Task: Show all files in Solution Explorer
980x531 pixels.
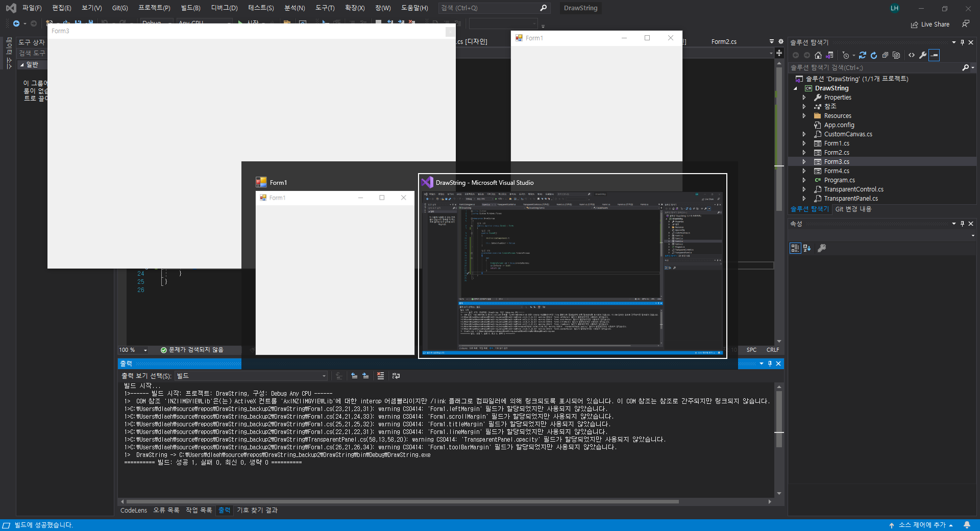Action: (896, 55)
